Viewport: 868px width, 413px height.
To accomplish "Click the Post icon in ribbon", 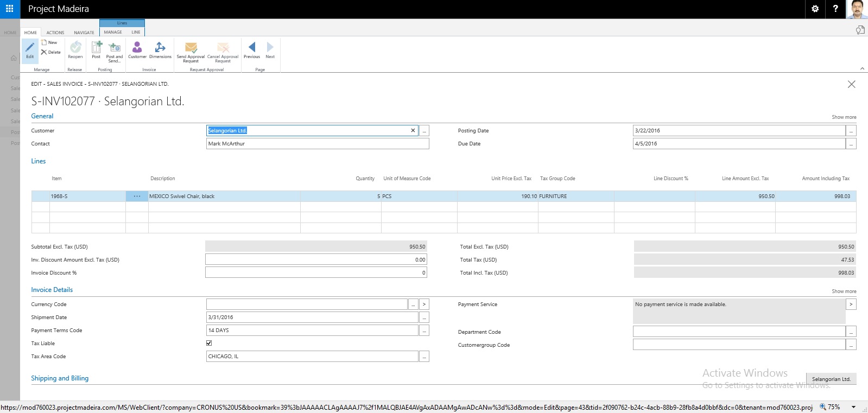I will [x=96, y=48].
